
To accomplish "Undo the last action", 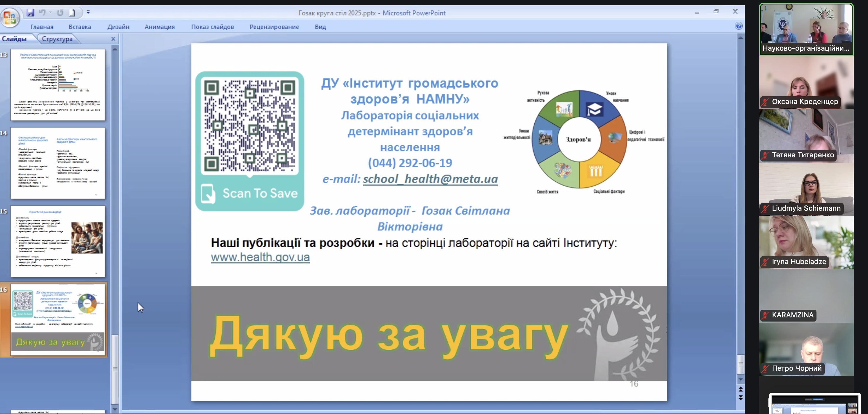I will point(42,13).
